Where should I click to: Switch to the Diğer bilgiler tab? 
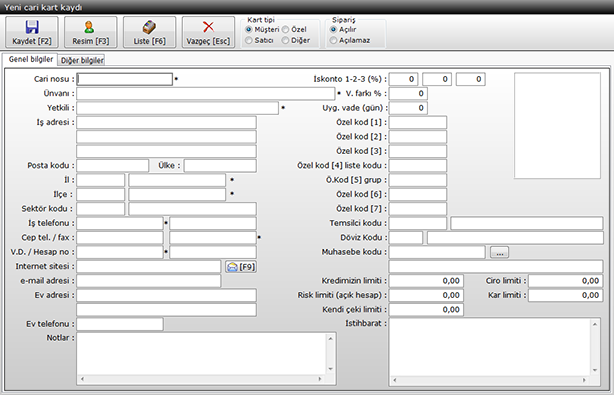pos(82,60)
